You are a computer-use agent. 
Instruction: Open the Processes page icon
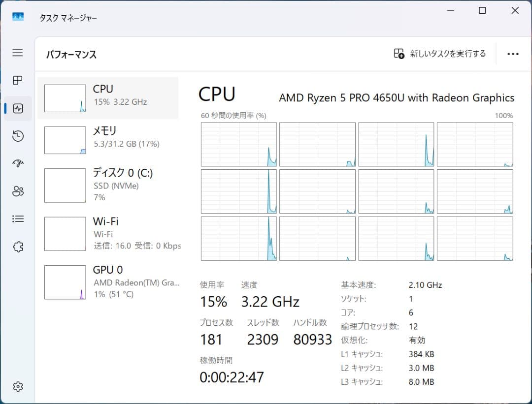[x=18, y=80]
